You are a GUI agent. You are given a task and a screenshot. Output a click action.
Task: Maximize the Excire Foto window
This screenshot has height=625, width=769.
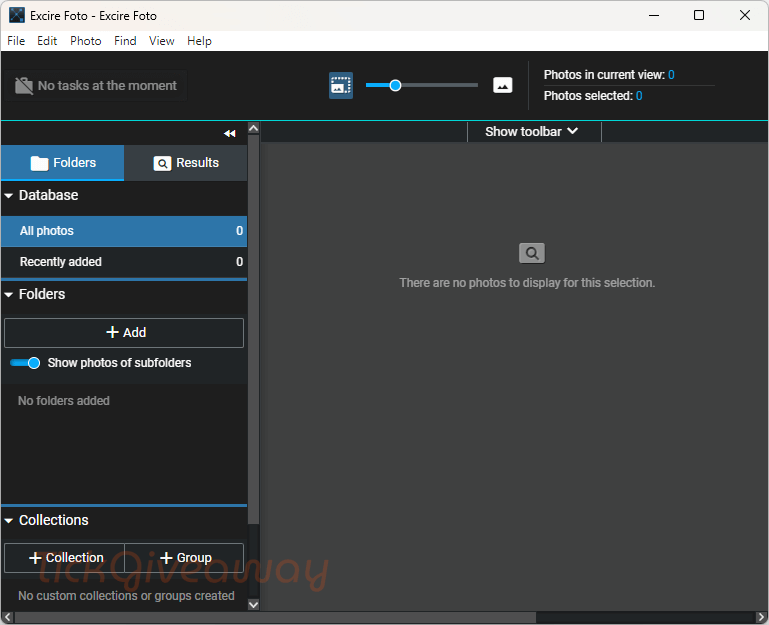[x=699, y=15]
